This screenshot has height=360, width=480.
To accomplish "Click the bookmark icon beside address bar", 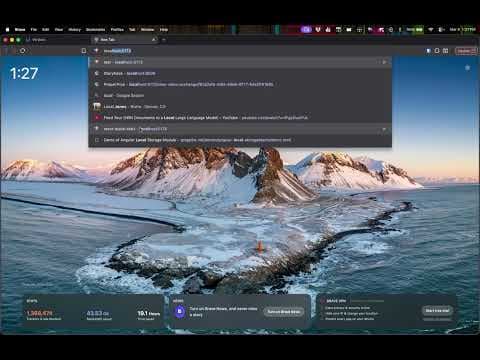I will [x=84, y=51].
